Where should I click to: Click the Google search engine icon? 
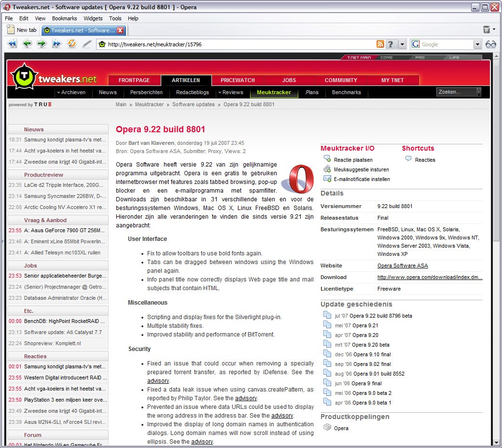[x=416, y=44]
